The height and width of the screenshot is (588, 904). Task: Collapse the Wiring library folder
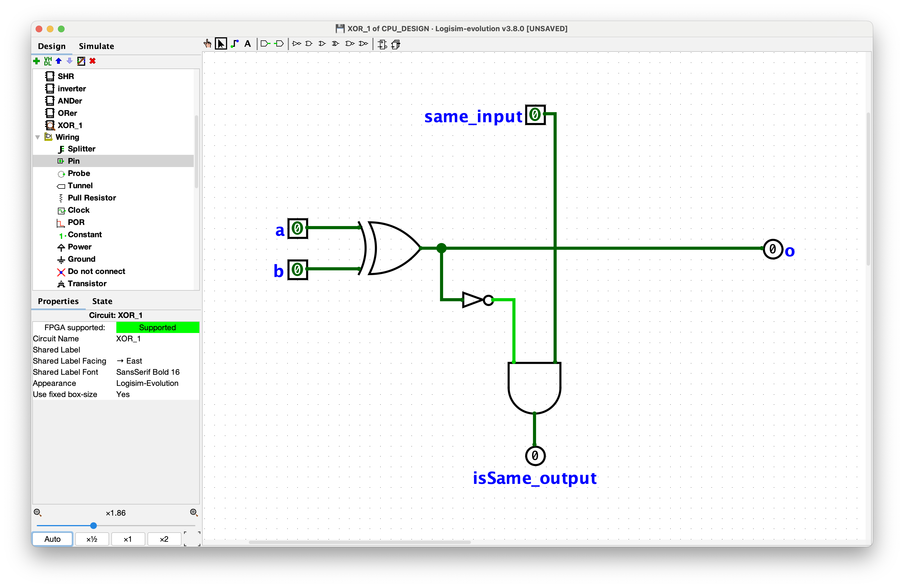38,137
